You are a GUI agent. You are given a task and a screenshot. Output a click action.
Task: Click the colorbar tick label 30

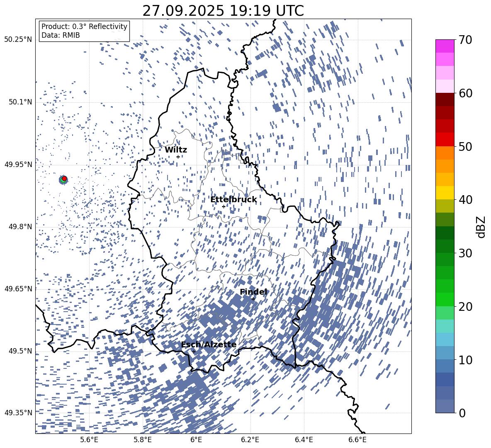point(465,253)
